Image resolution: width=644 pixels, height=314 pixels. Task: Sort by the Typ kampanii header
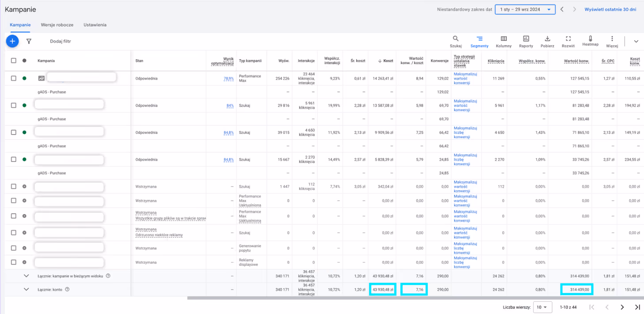click(x=250, y=61)
